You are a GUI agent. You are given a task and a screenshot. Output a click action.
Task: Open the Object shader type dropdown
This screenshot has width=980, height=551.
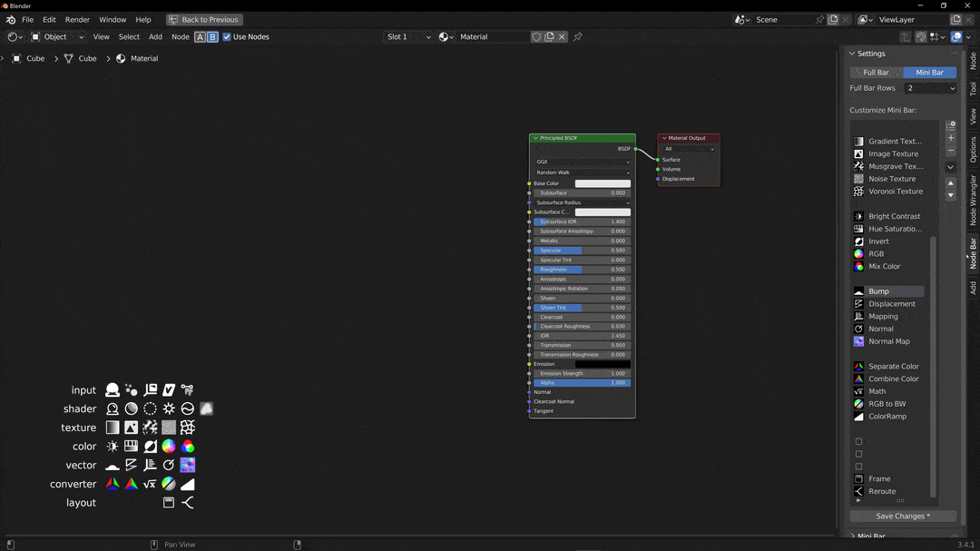(x=57, y=37)
